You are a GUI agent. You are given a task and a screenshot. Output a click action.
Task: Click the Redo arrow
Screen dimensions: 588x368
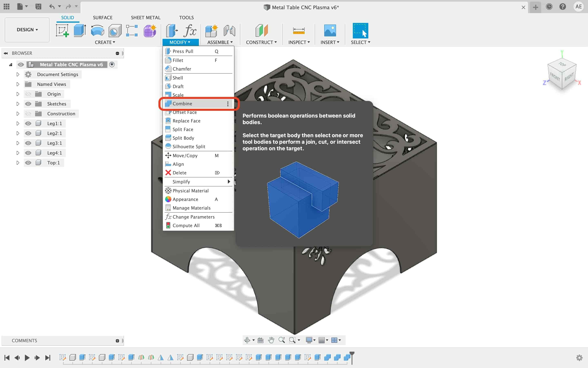tap(69, 7)
